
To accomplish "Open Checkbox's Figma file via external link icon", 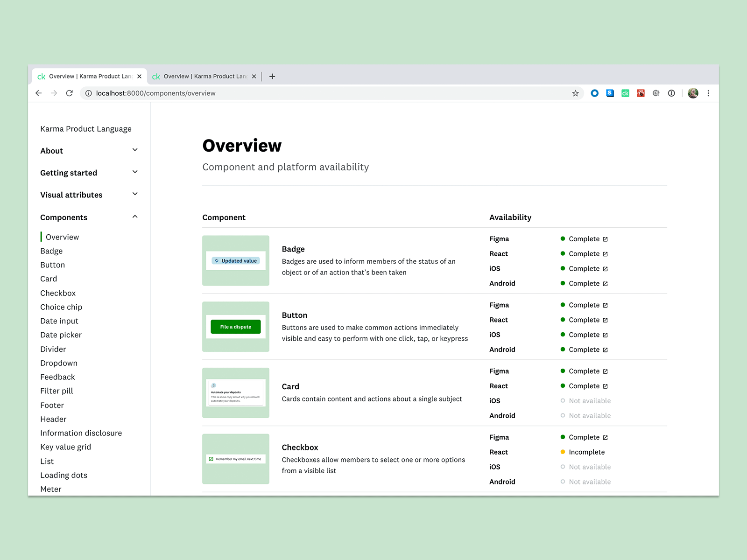I will (x=605, y=437).
